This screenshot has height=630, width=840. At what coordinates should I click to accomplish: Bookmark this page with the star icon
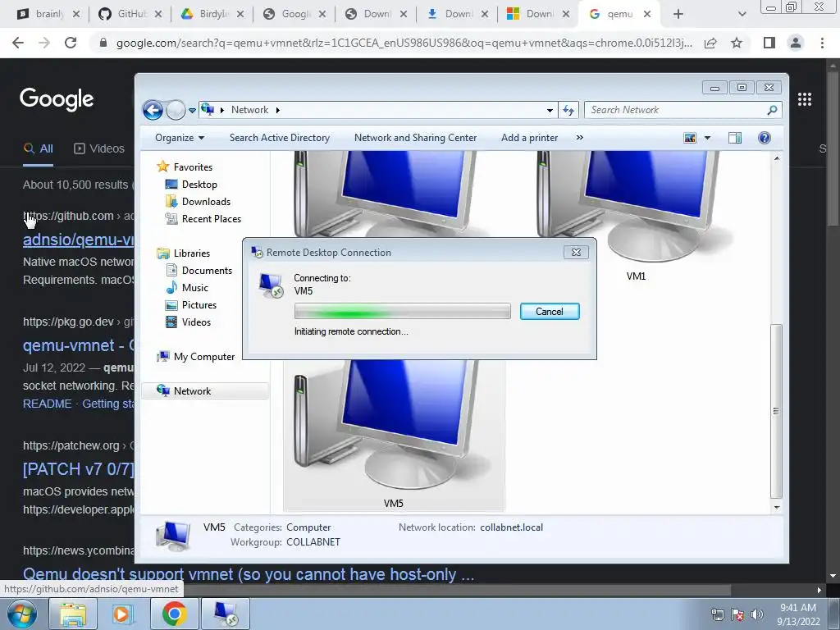coord(737,43)
